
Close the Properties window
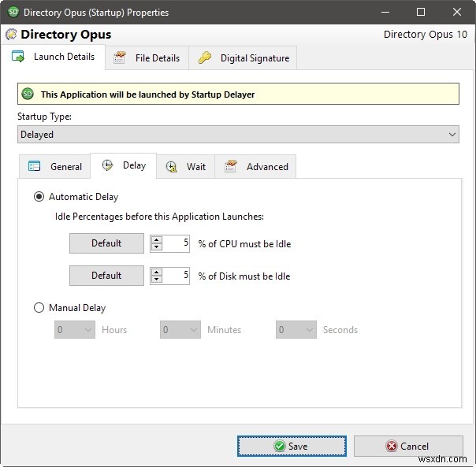coord(457,12)
